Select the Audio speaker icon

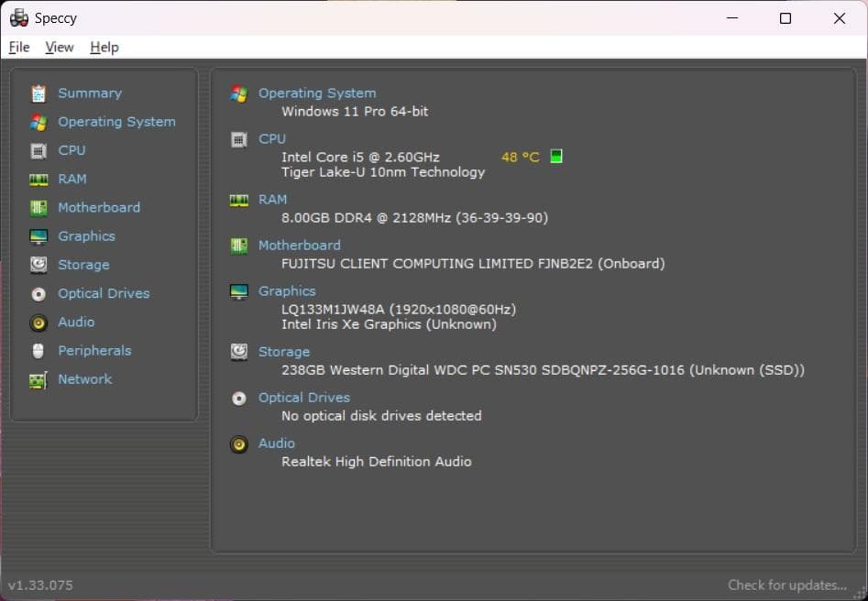click(x=37, y=322)
